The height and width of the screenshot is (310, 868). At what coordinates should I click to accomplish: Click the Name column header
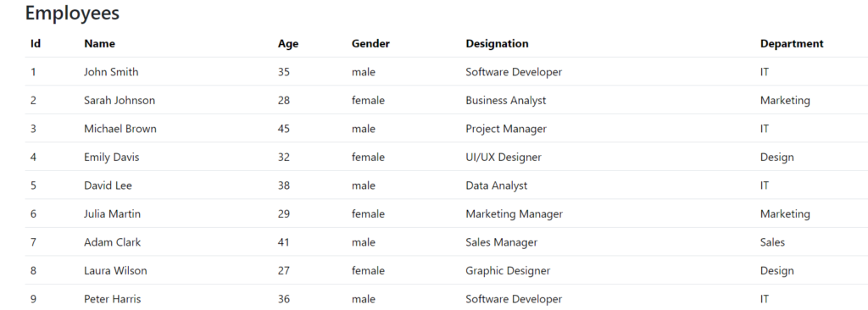[x=100, y=44]
